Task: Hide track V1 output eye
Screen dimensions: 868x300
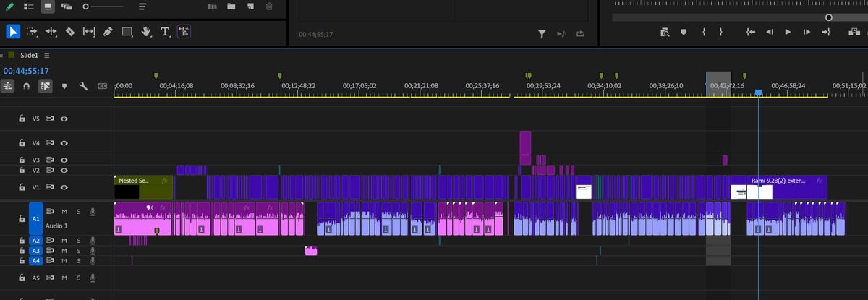Action: pyautogui.click(x=64, y=187)
